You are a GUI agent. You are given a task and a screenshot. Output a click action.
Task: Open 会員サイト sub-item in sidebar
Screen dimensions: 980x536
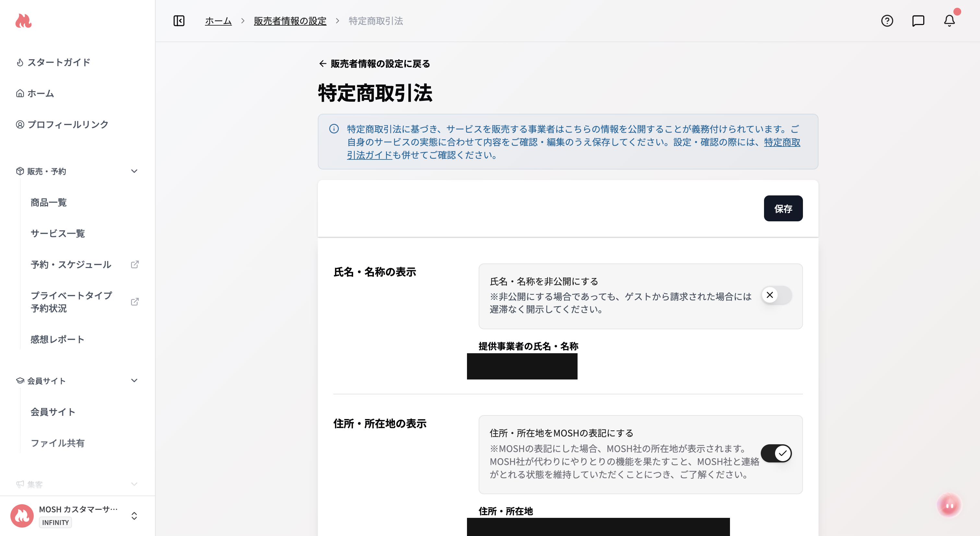coord(53,412)
